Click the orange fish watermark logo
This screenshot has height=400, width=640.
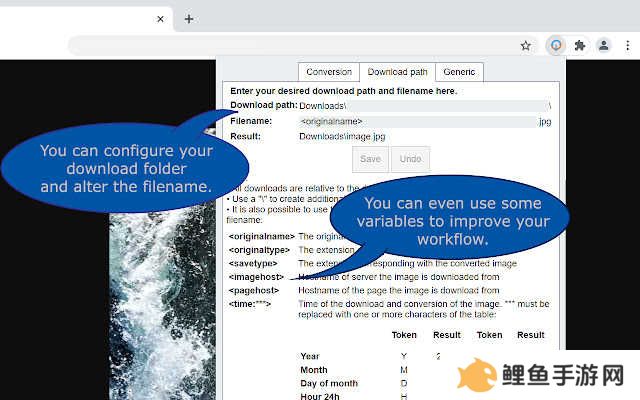pos(477,375)
